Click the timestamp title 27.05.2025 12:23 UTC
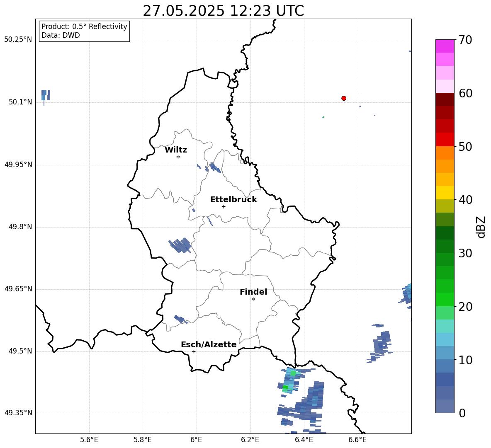The image size is (491, 448). click(x=223, y=11)
